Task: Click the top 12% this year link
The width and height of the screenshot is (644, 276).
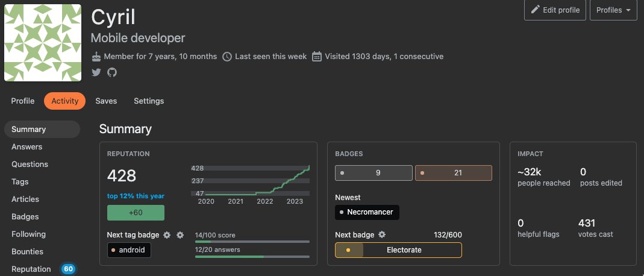Action: click(136, 196)
